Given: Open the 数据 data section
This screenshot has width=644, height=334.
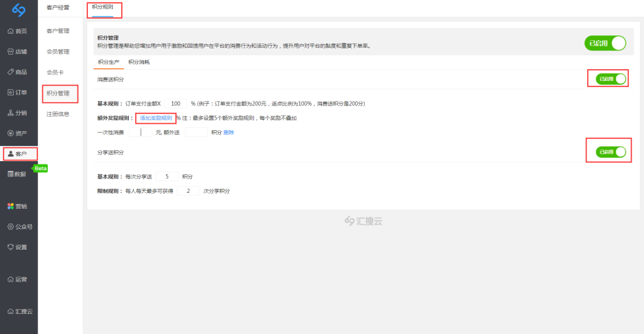Looking at the screenshot, I should tap(18, 174).
